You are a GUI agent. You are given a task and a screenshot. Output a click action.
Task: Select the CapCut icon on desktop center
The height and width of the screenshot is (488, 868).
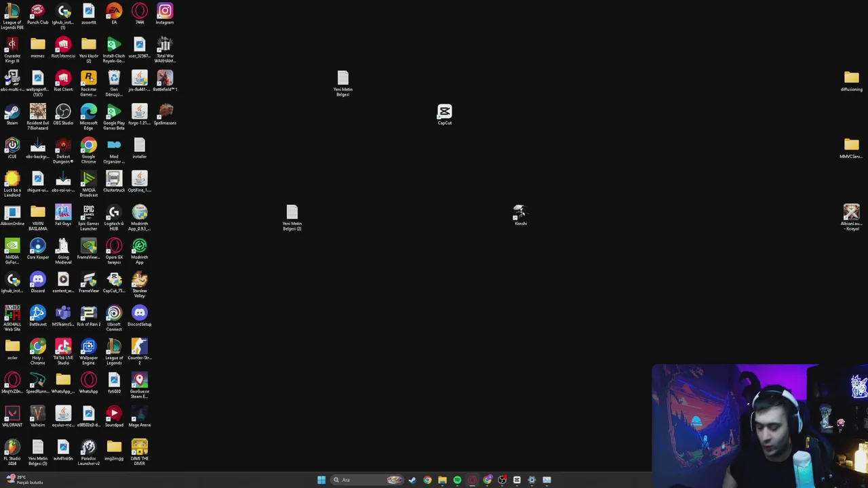tap(445, 115)
